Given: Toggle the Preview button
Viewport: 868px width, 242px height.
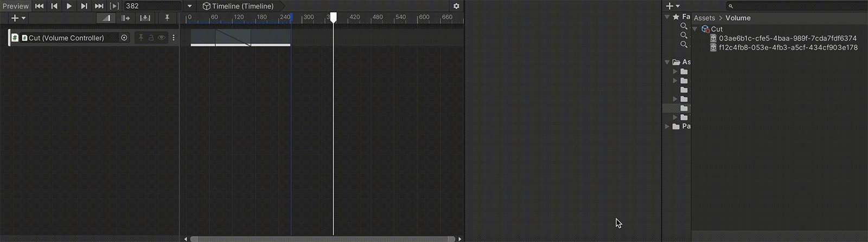Looking at the screenshot, I should (15, 6).
